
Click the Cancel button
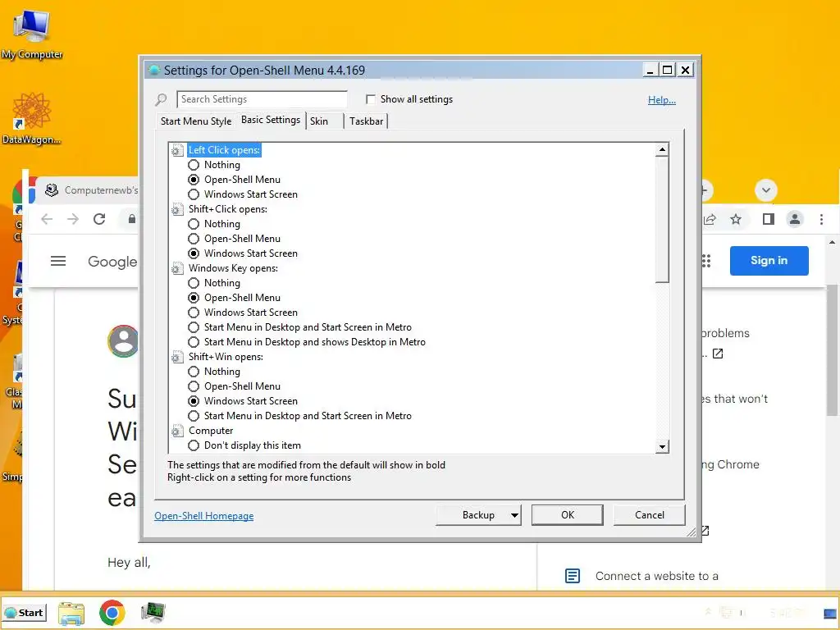(x=650, y=515)
